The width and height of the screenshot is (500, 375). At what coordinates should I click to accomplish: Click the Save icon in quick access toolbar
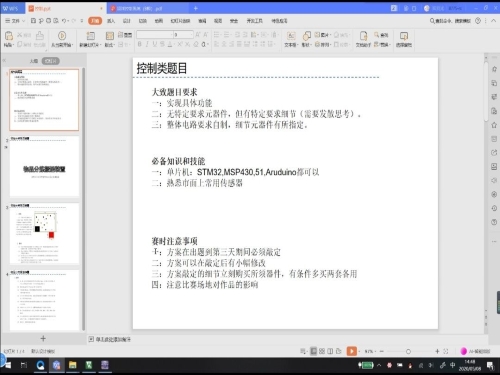pos(33,21)
